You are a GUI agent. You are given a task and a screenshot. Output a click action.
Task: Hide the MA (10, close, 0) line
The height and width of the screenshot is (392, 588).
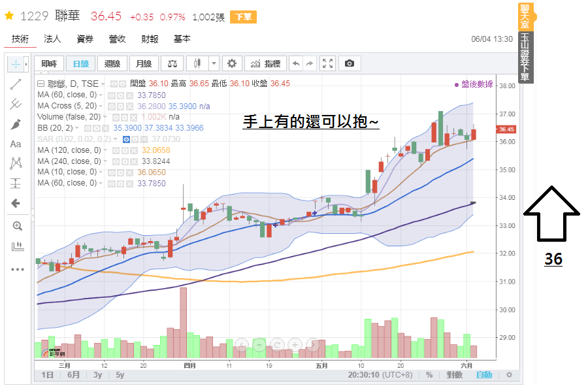coord(111,172)
